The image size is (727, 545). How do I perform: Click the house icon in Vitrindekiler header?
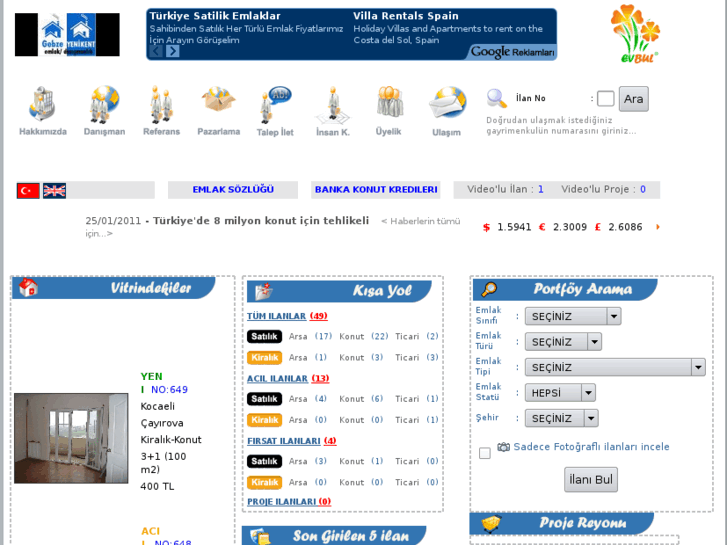(28, 288)
